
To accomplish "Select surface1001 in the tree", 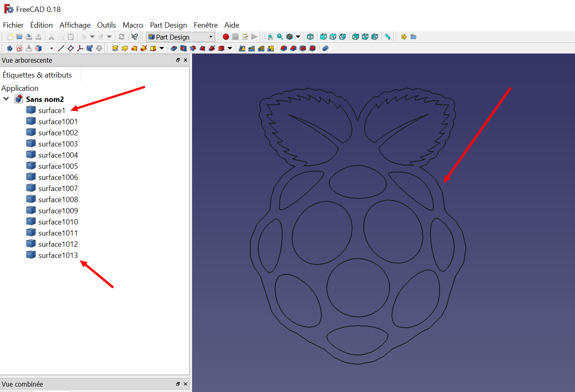I will (58, 121).
